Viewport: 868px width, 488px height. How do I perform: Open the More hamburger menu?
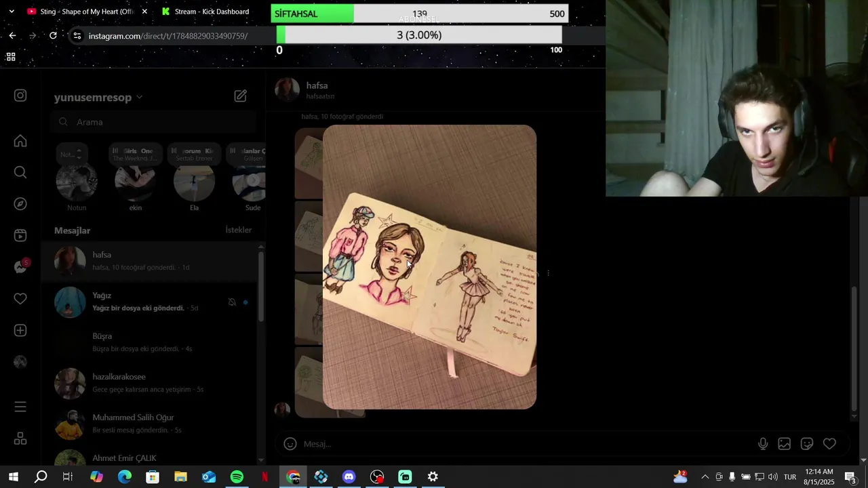click(x=20, y=407)
